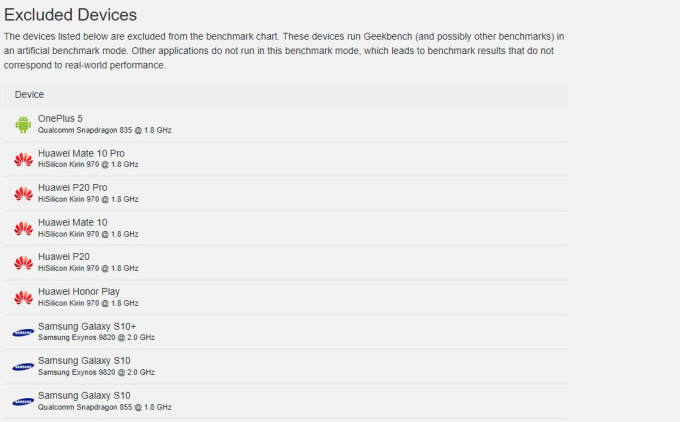Select the Huawei P20 device link

(x=64, y=256)
